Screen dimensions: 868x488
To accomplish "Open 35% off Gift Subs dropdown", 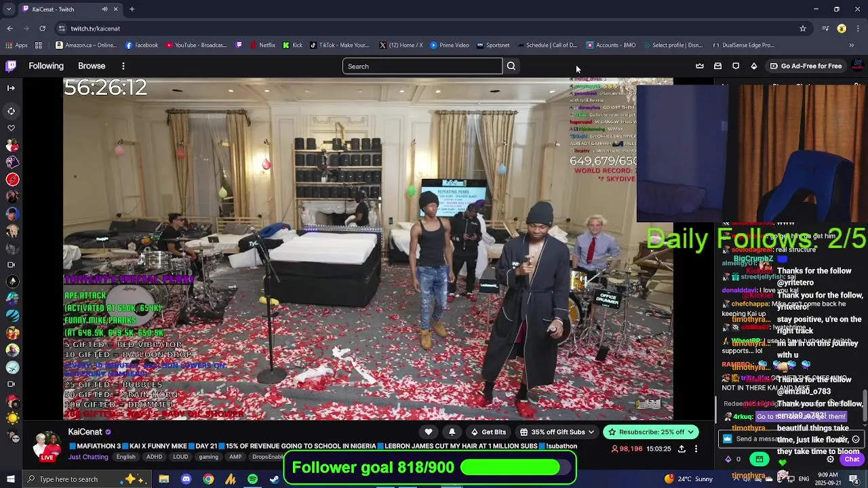I will pos(557,432).
